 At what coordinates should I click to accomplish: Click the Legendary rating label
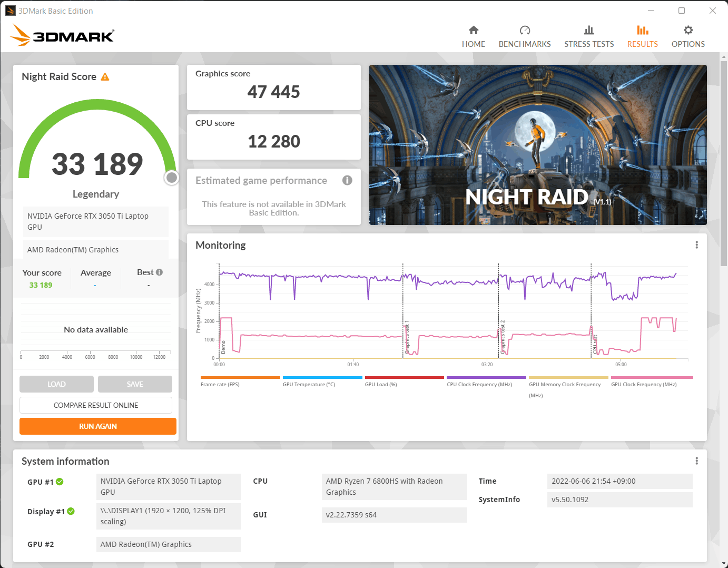[96, 194]
